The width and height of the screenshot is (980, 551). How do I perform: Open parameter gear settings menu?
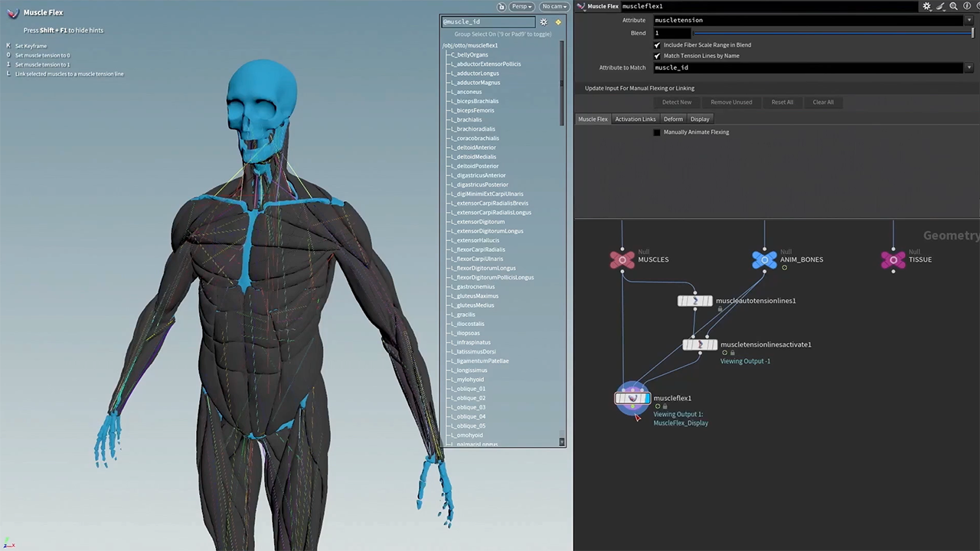926,6
